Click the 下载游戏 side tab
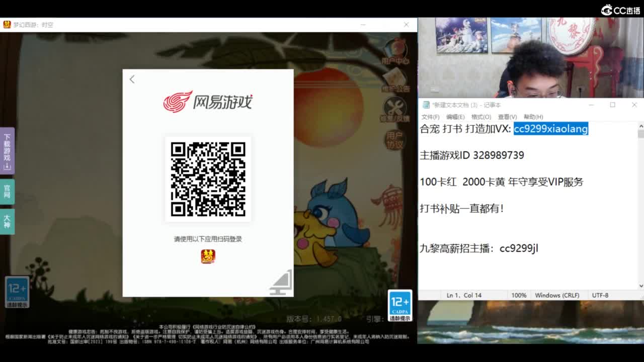Screen dimensions: 644x362 click(x=7, y=150)
